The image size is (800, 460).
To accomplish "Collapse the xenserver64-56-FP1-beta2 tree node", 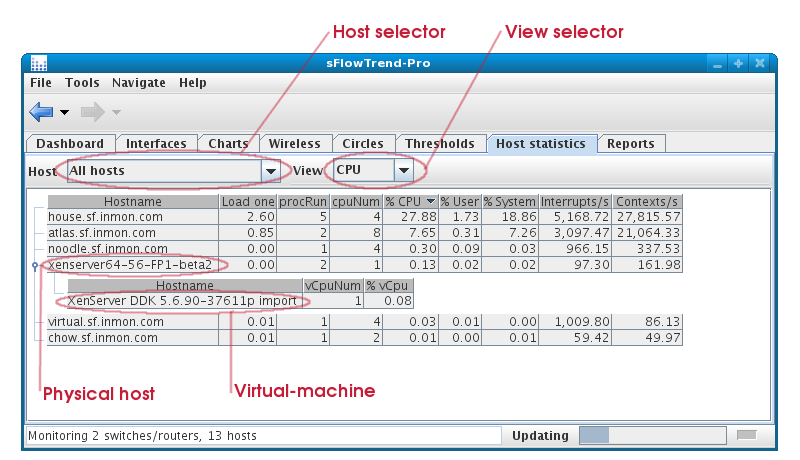I will (x=36, y=265).
